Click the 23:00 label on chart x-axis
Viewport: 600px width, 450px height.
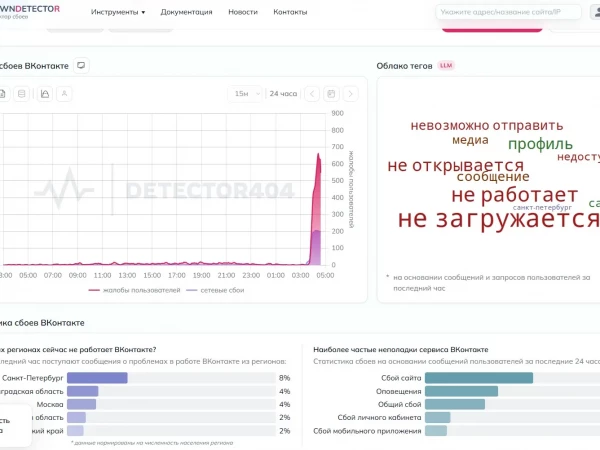point(251,275)
